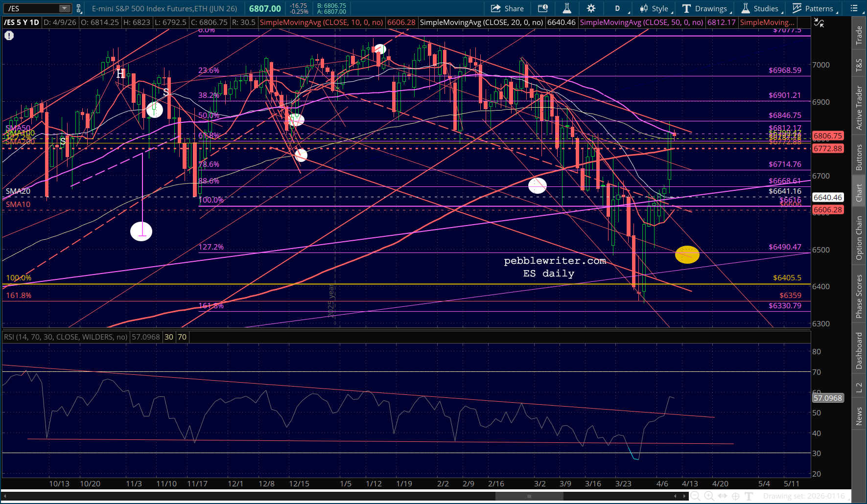Image resolution: width=867 pixels, height=504 pixels.
Task: Click the 30 oversold value in RSI header
Action: [169, 337]
